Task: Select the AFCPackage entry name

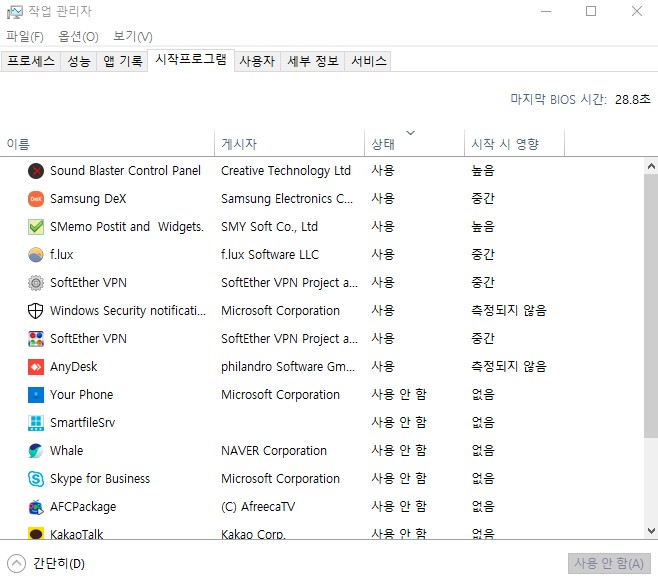Action: pos(83,507)
